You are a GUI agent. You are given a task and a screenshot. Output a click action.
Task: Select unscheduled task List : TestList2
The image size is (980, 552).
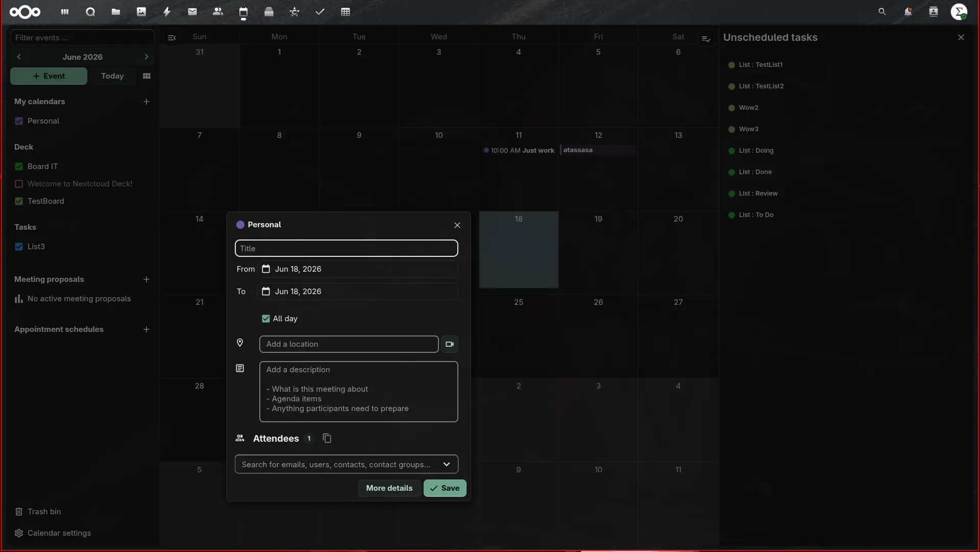click(761, 86)
